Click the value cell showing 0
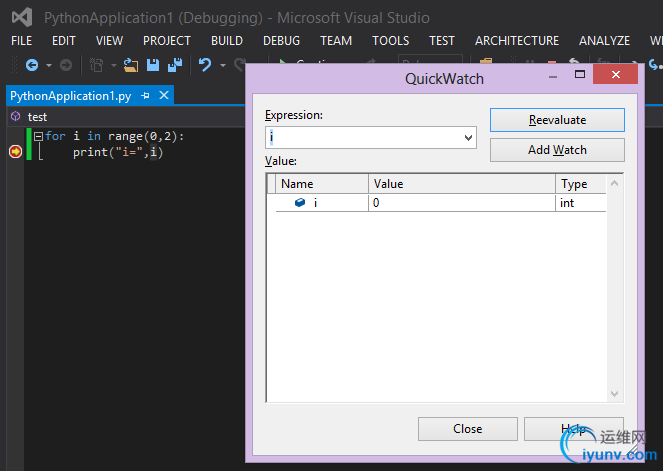663x471 pixels. [x=462, y=203]
